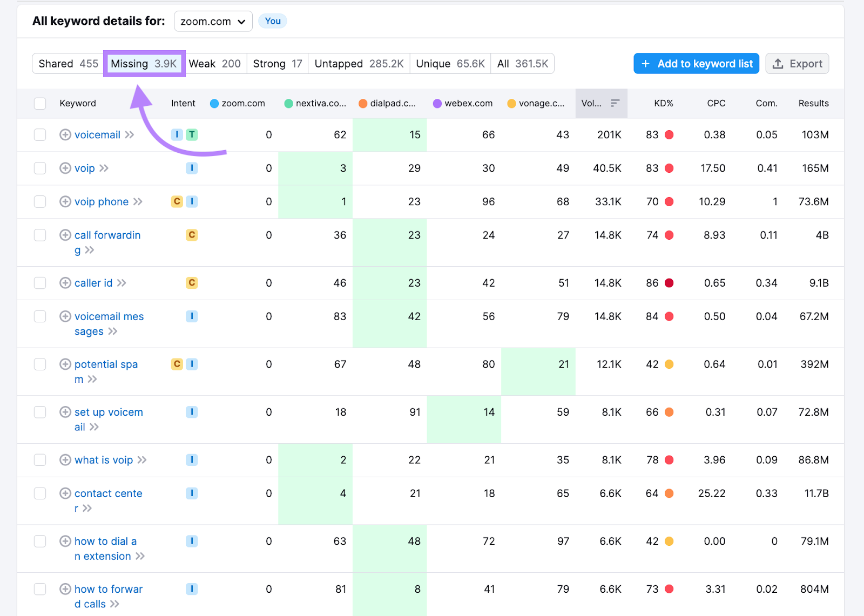Check the voicemail messages row checkbox
This screenshot has width=864, height=616.
(40, 316)
